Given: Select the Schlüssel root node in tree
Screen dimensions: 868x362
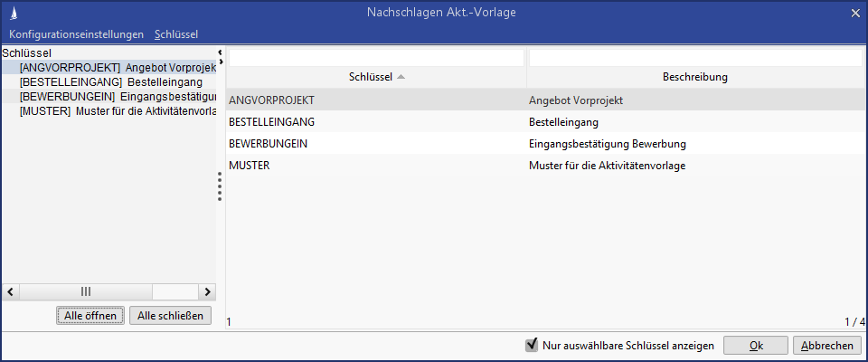Looking at the screenshot, I should coord(25,53).
